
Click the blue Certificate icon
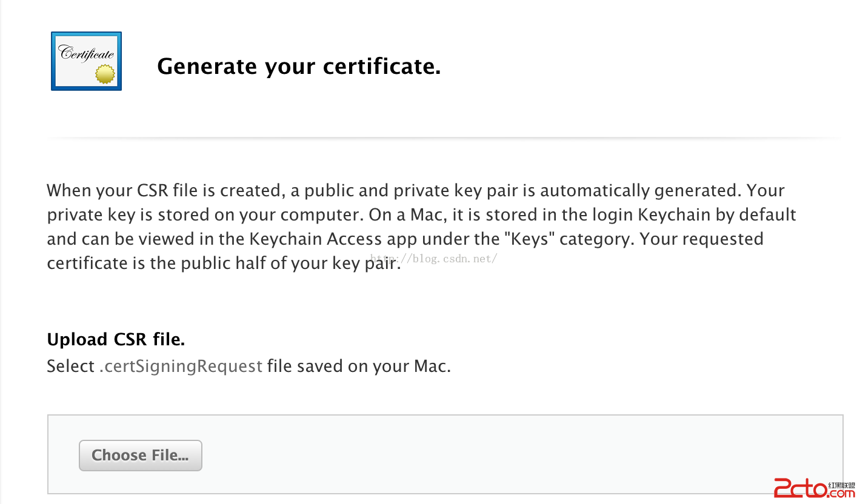pyautogui.click(x=86, y=61)
